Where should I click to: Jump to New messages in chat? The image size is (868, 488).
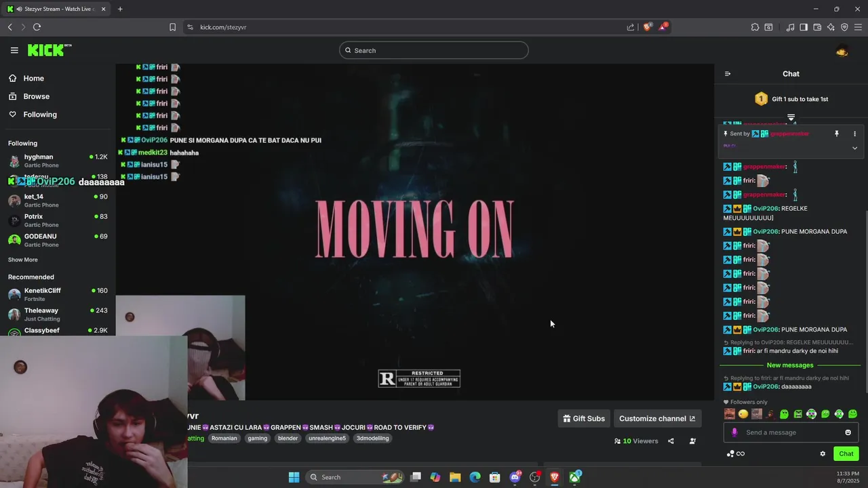coord(790,365)
